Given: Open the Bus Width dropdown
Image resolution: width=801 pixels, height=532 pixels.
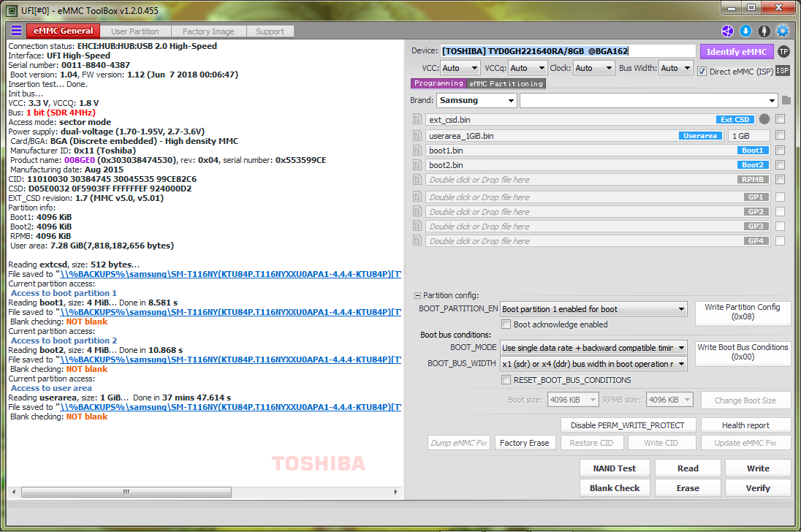Looking at the screenshot, I should pyautogui.click(x=675, y=68).
